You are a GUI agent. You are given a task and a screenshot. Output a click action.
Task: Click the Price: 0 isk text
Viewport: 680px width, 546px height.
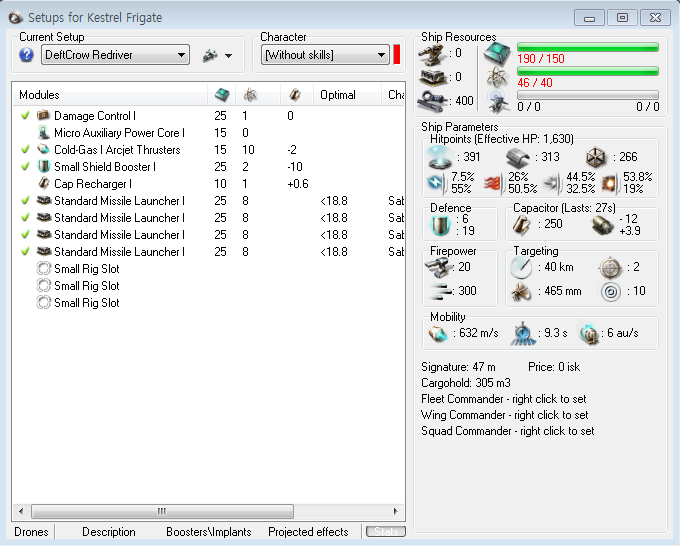point(554,367)
